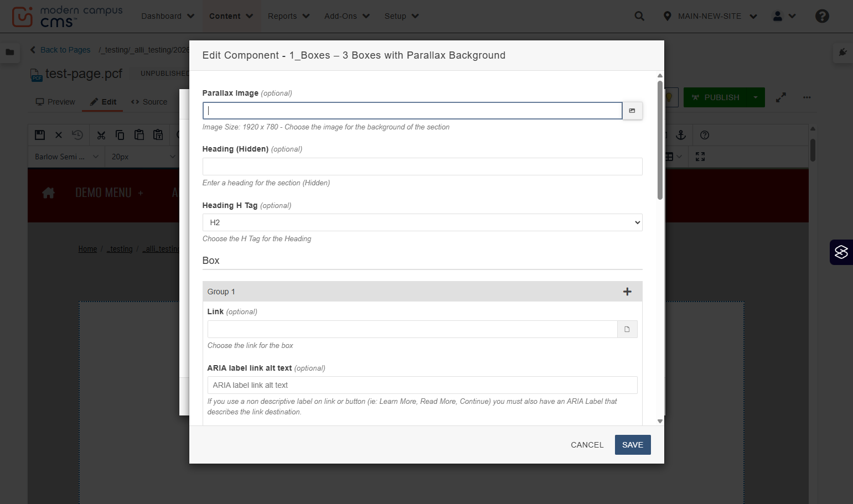Open the Barlow Semi font family dropdown
Screen dimensions: 853x504
pyautogui.click(x=66, y=157)
